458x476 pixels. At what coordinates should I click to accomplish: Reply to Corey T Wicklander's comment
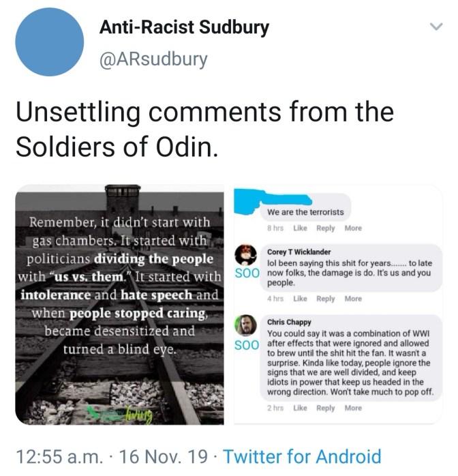click(326, 299)
